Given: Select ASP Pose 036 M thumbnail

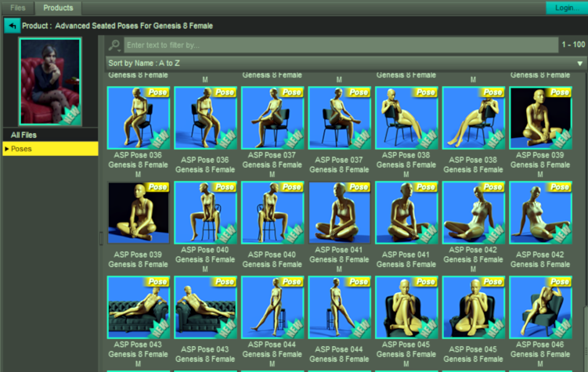Looking at the screenshot, I should click(x=139, y=117).
